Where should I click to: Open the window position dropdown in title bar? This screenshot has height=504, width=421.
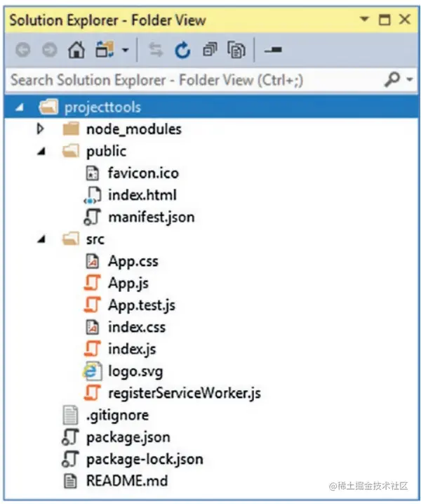click(x=364, y=19)
